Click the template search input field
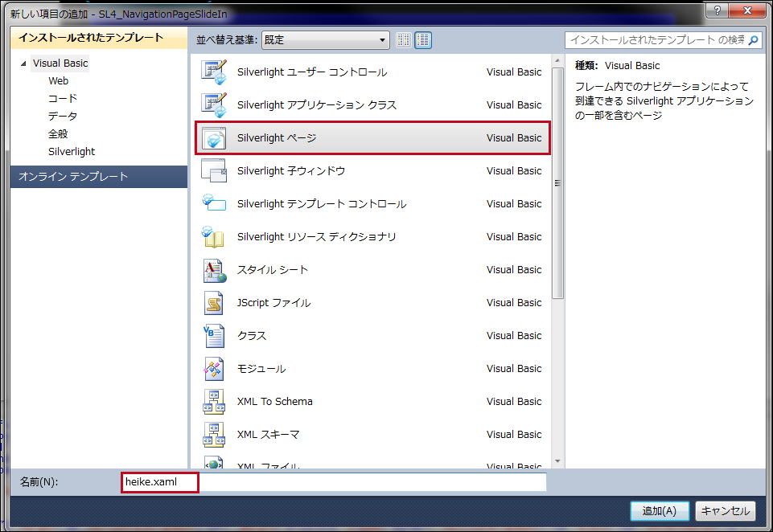The width and height of the screenshot is (773, 532). pyautogui.click(x=656, y=40)
